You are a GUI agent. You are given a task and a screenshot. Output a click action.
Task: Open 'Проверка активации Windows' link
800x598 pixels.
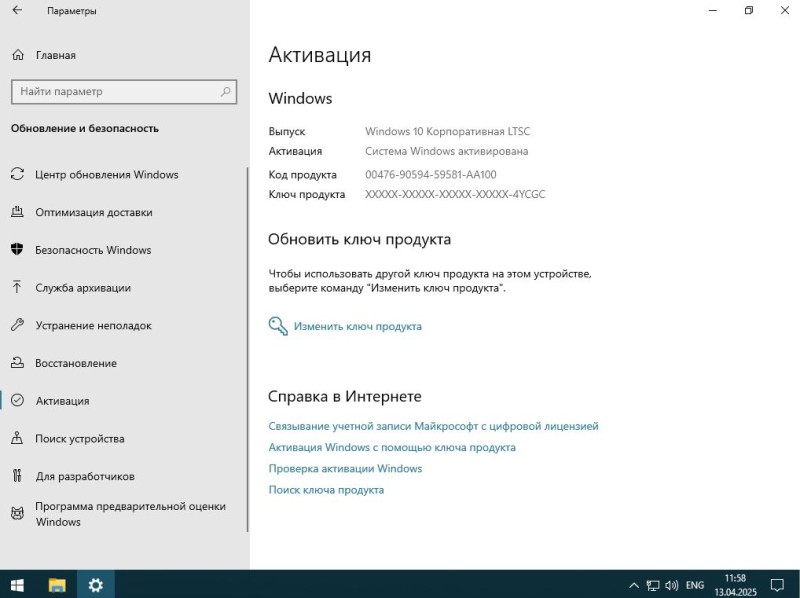[345, 468]
